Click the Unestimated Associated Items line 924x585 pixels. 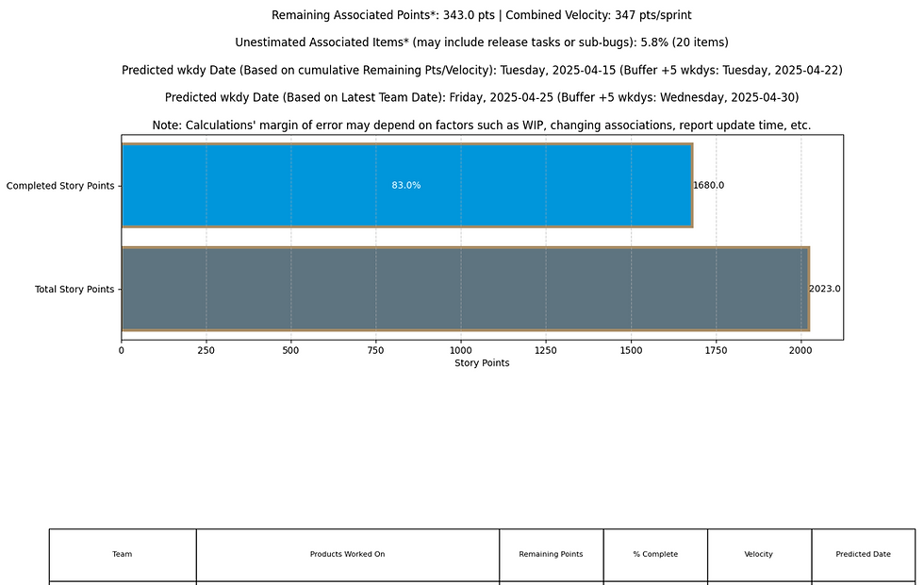click(482, 42)
